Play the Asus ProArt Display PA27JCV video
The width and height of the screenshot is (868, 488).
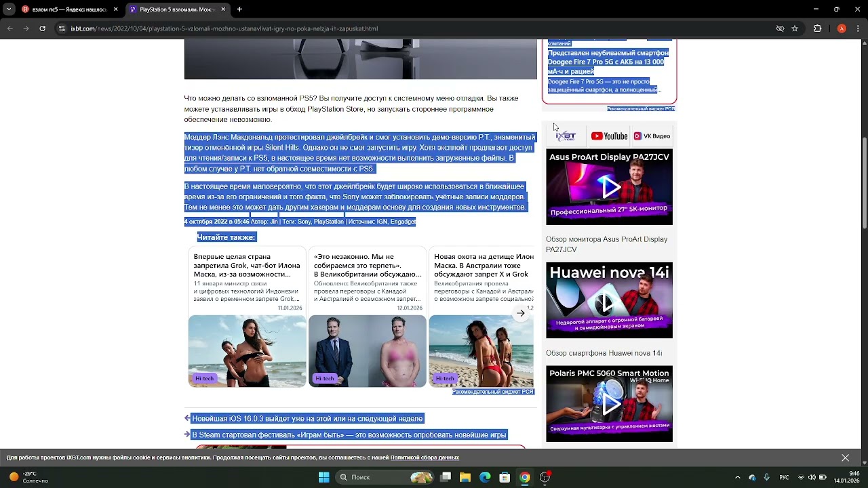click(x=609, y=187)
